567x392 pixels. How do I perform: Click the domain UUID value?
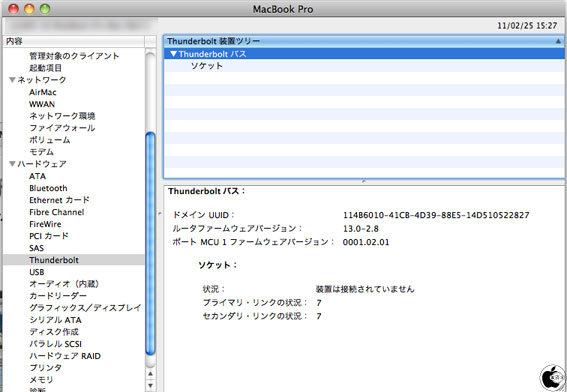point(436,215)
